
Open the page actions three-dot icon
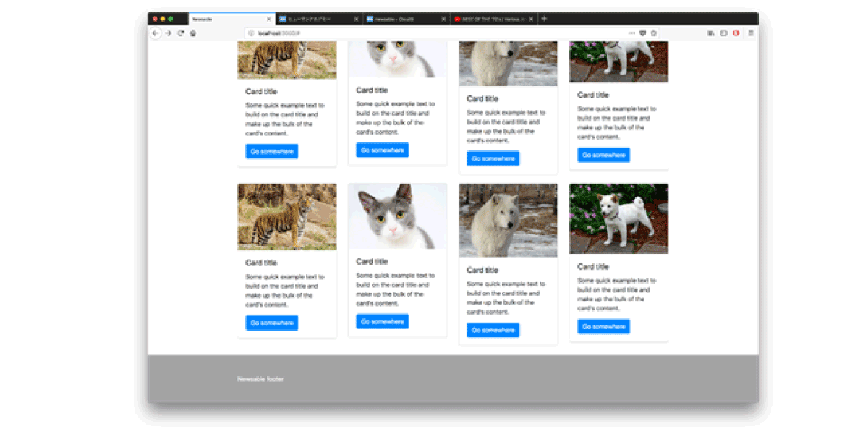coord(631,33)
